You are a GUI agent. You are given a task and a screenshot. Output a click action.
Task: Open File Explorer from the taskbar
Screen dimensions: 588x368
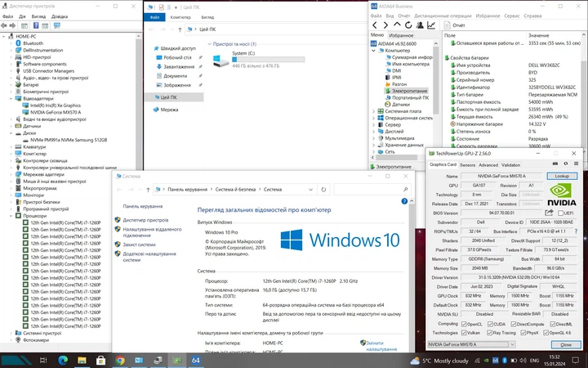click(82, 361)
